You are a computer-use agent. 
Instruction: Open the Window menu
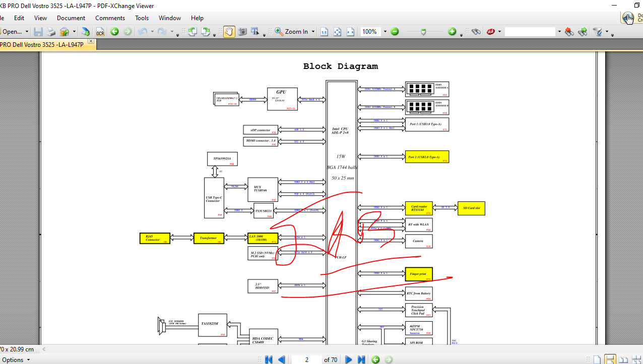click(170, 18)
